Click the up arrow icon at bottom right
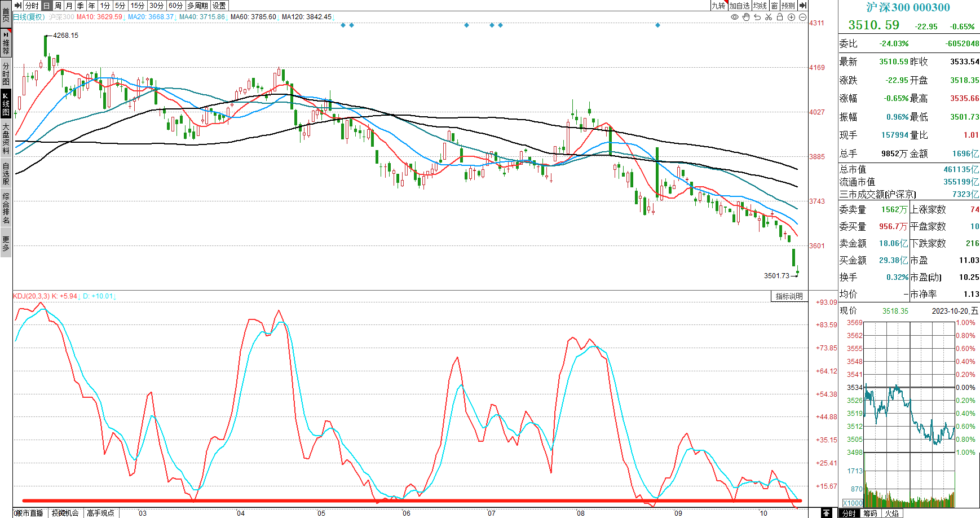Screen dimensions: 980x518 [826, 513]
